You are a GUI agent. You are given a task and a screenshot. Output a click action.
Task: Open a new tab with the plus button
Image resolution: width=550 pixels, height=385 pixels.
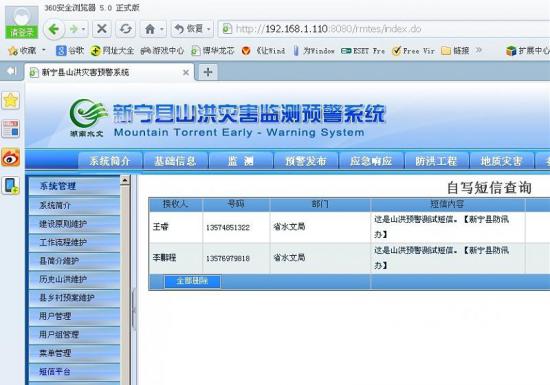pyautogui.click(x=208, y=72)
